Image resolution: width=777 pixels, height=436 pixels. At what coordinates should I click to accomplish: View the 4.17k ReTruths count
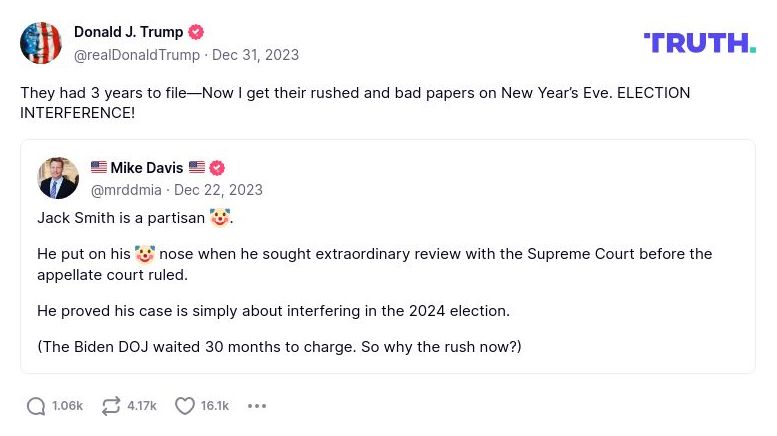(142, 406)
